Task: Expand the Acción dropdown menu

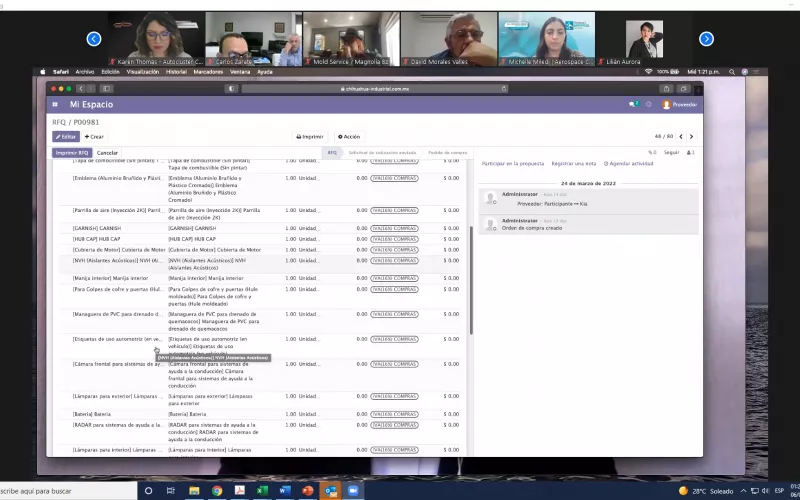Action: click(349, 136)
